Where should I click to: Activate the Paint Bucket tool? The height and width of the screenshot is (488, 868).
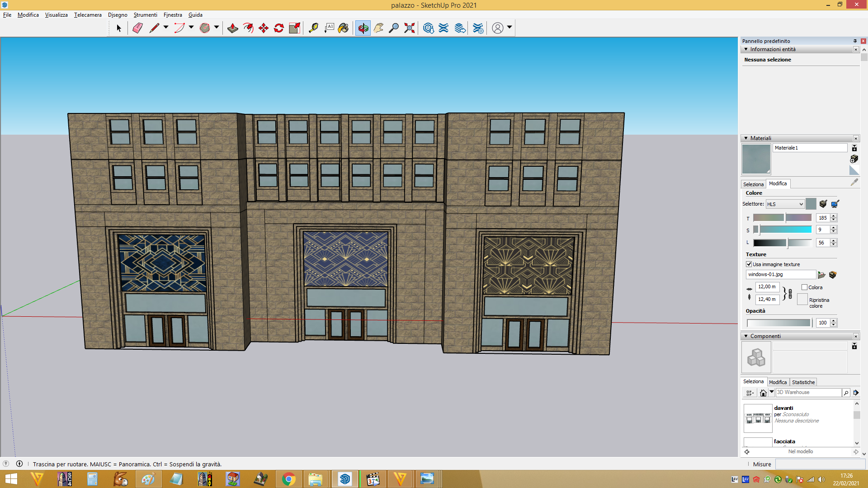344,28
